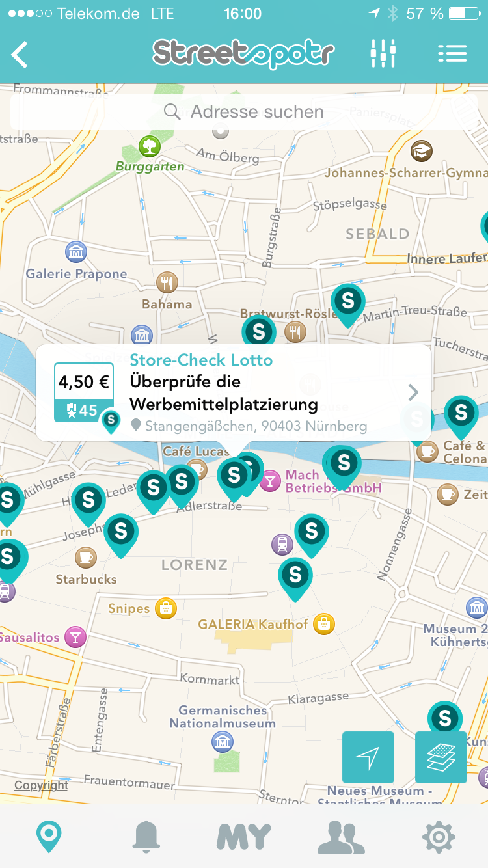Tap the Zeit café coffee icon
Viewport: 488px width, 868px height.
click(x=448, y=495)
